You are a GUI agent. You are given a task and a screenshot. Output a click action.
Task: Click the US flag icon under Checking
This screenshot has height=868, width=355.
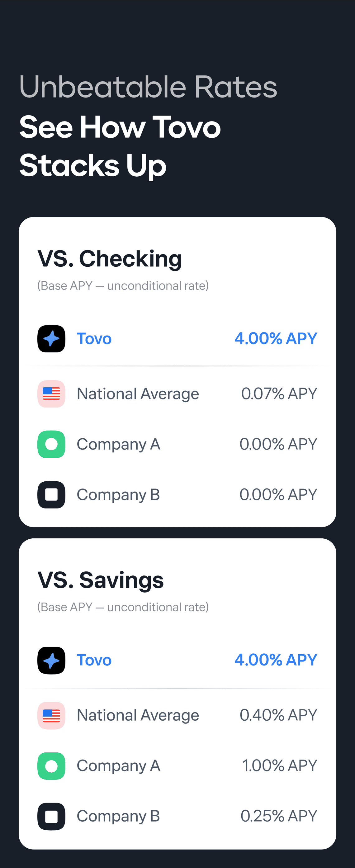pos(51,393)
